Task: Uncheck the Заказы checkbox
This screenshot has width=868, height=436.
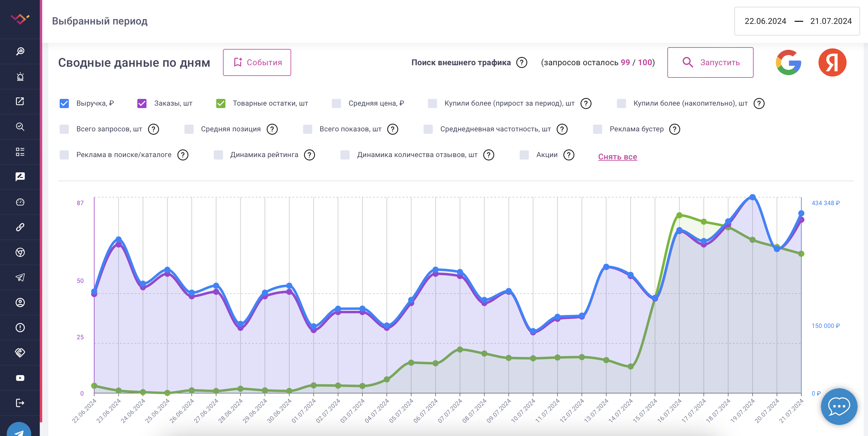Action: pos(142,103)
